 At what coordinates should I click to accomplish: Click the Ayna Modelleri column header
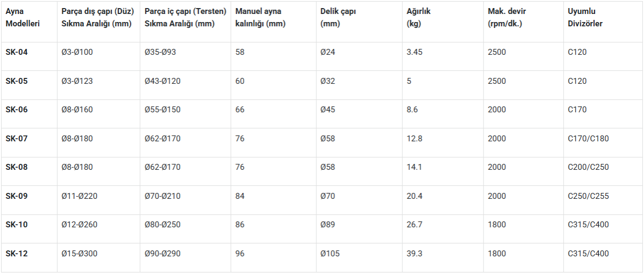pos(23,18)
